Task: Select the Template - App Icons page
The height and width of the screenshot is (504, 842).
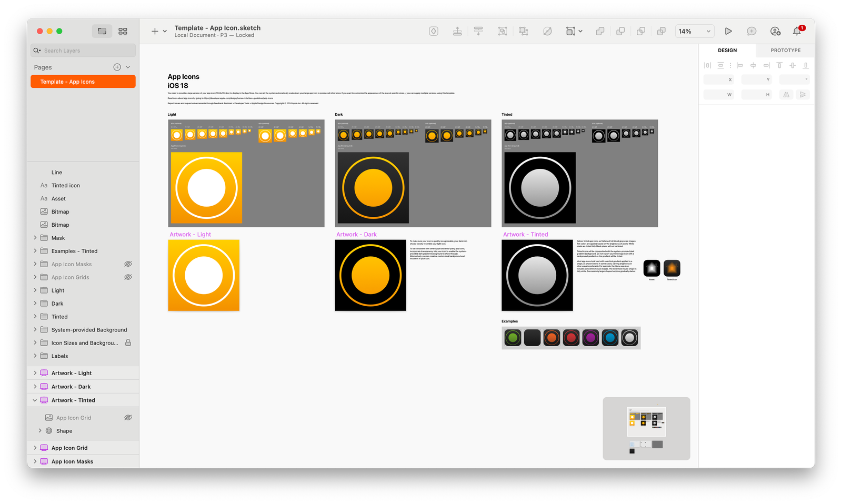Action: tap(83, 82)
